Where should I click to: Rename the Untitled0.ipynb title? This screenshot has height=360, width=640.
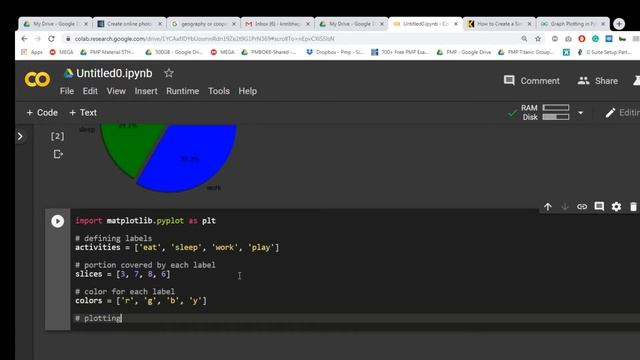click(x=114, y=73)
